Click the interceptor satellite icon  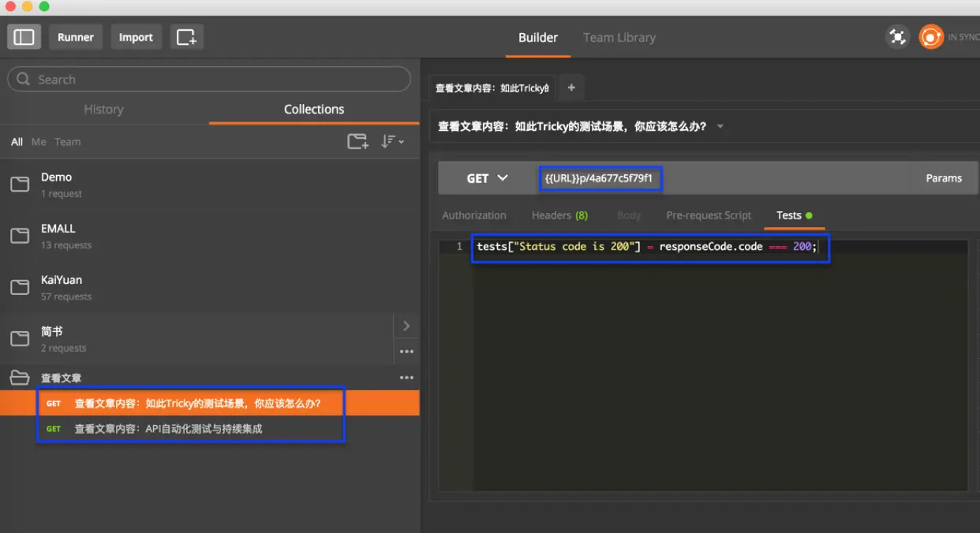897,37
